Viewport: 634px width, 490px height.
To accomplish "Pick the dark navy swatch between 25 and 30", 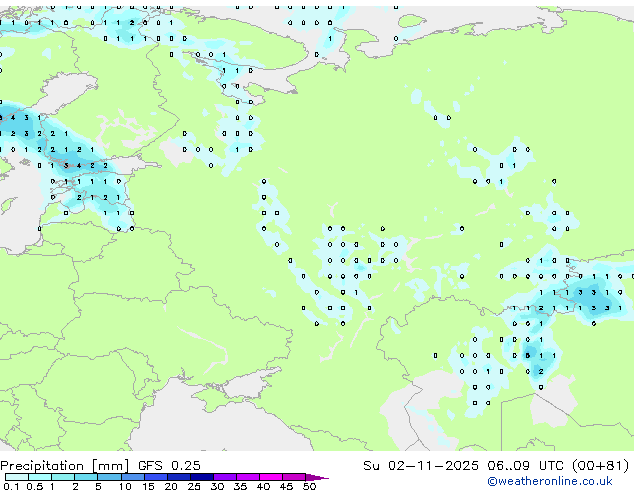I will (202, 477).
